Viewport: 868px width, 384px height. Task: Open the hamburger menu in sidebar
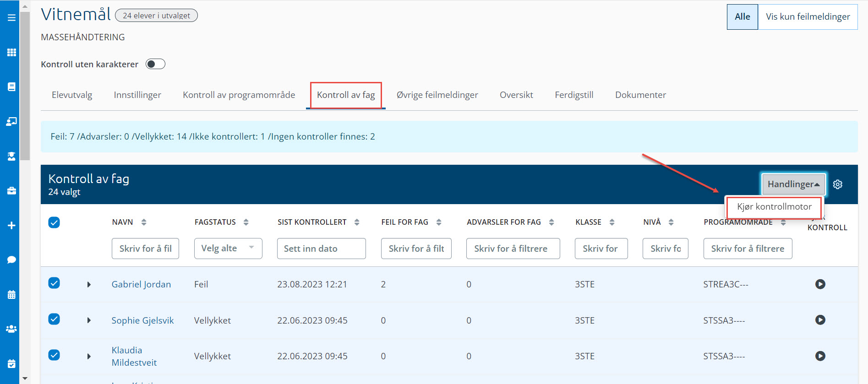[x=11, y=17]
